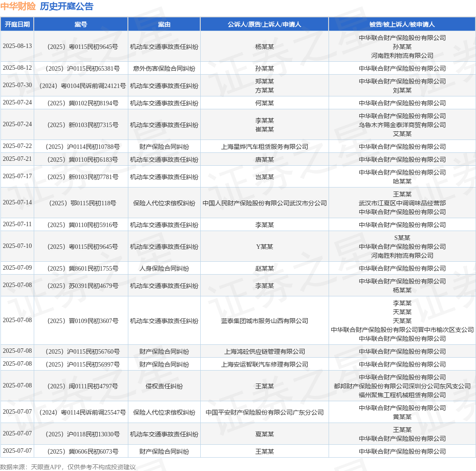476x471 pixels.
Task: Click plaintiff 上海鸿砼供应链管理有限公司
Action: [264, 351]
